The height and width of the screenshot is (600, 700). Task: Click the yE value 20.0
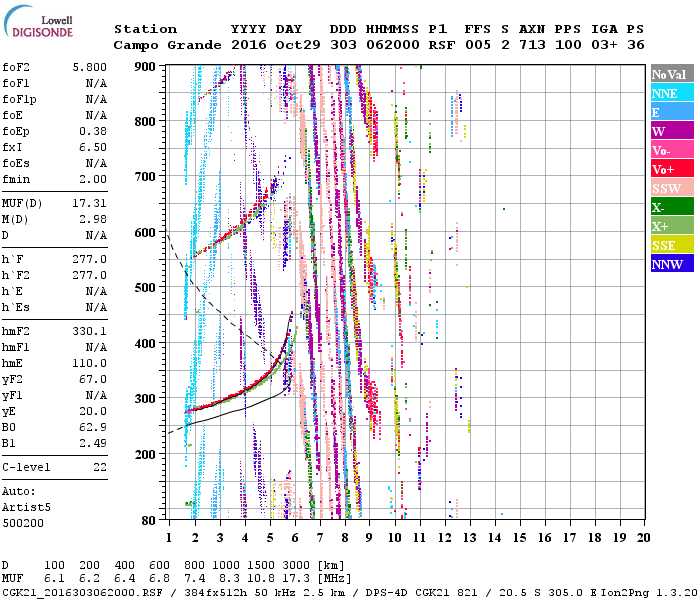click(x=93, y=411)
